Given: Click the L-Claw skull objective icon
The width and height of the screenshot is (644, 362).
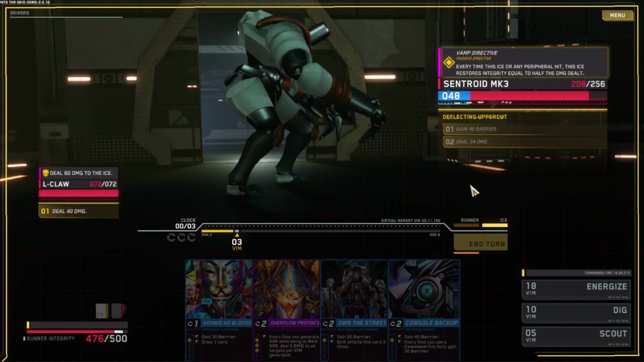Looking at the screenshot, I should 46,173.
